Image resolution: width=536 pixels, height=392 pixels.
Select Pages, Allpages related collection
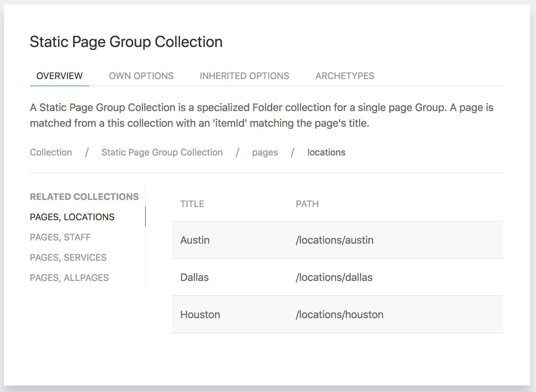(x=69, y=278)
